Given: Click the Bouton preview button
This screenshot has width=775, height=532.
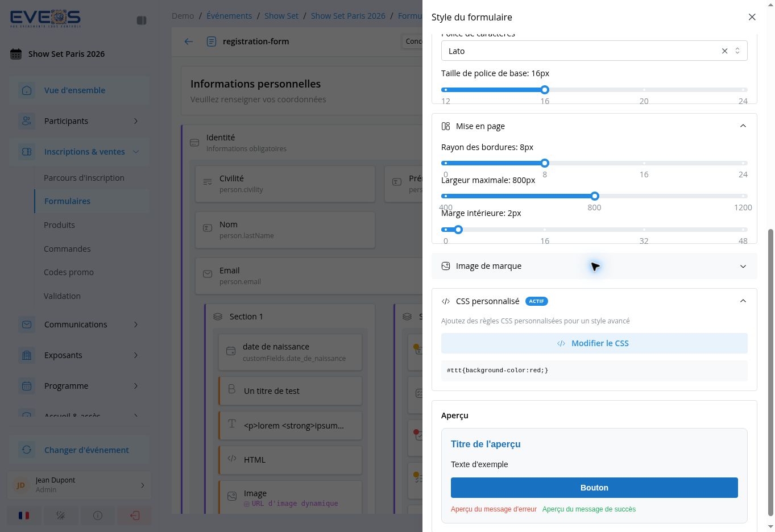Looking at the screenshot, I should tap(594, 488).
